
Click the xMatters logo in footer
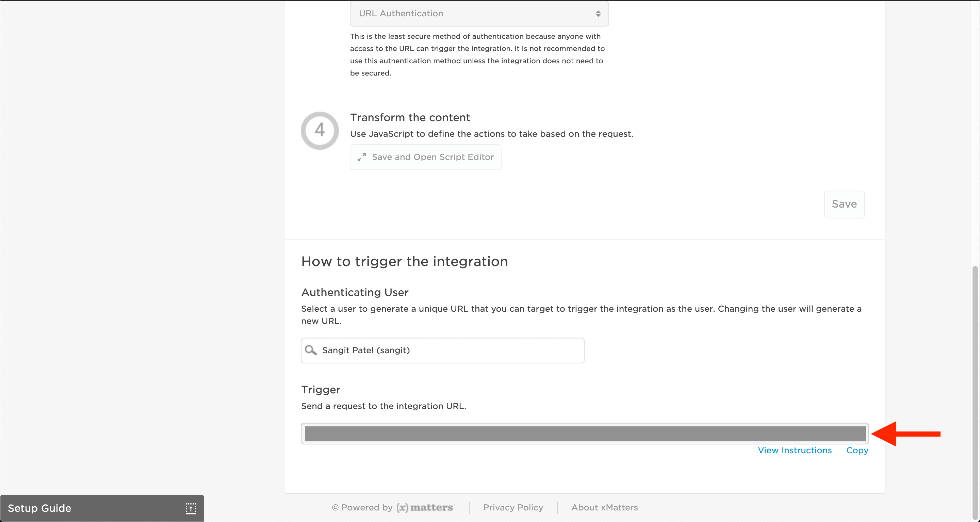tap(425, 508)
